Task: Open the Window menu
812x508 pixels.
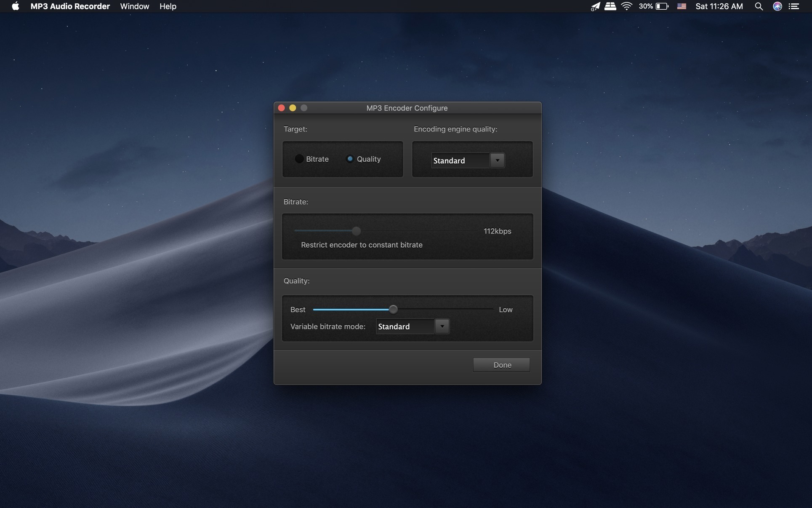Action: coord(134,6)
